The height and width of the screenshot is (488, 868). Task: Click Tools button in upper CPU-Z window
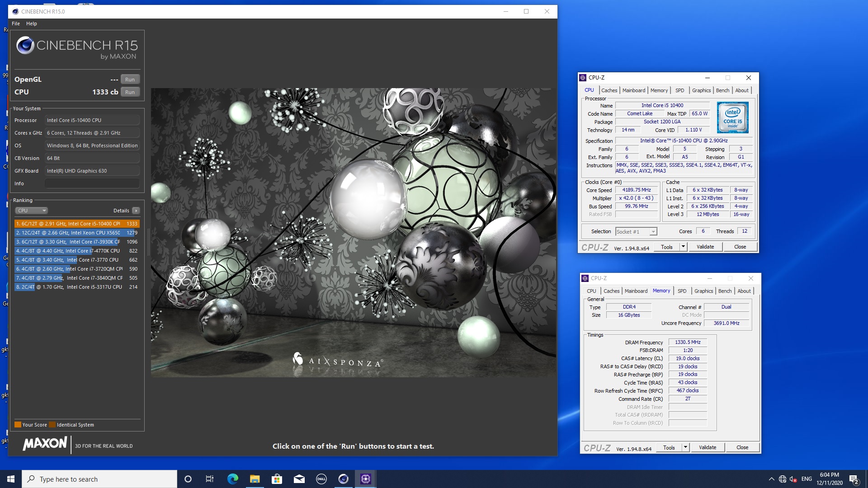(667, 247)
